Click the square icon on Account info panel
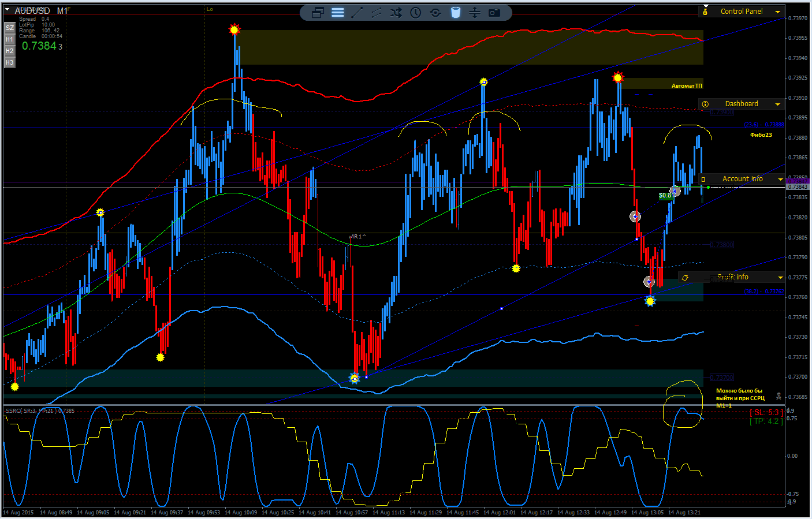Viewport: 812px width, 519px height. (x=703, y=180)
